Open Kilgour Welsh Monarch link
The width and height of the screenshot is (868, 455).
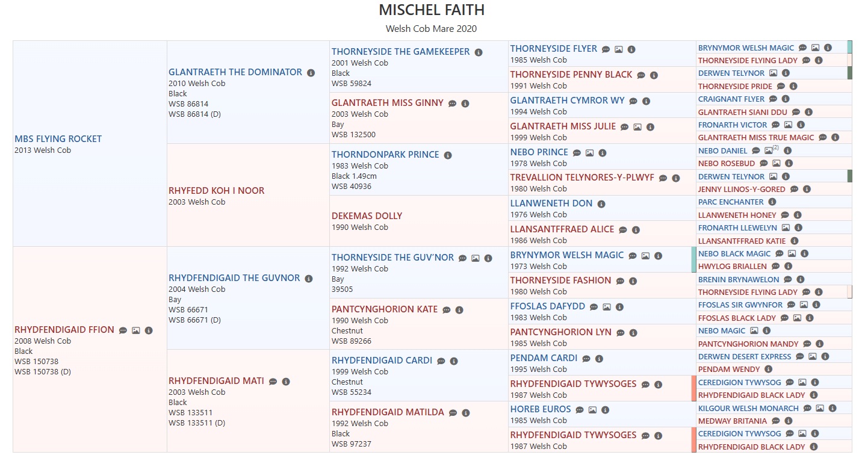pyautogui.click(x=748, y=408)
